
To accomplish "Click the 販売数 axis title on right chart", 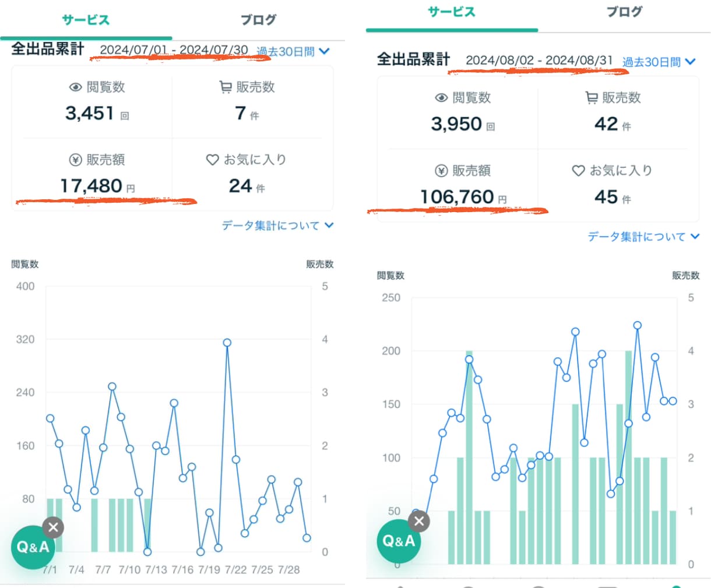I will [x=686, y=275].
